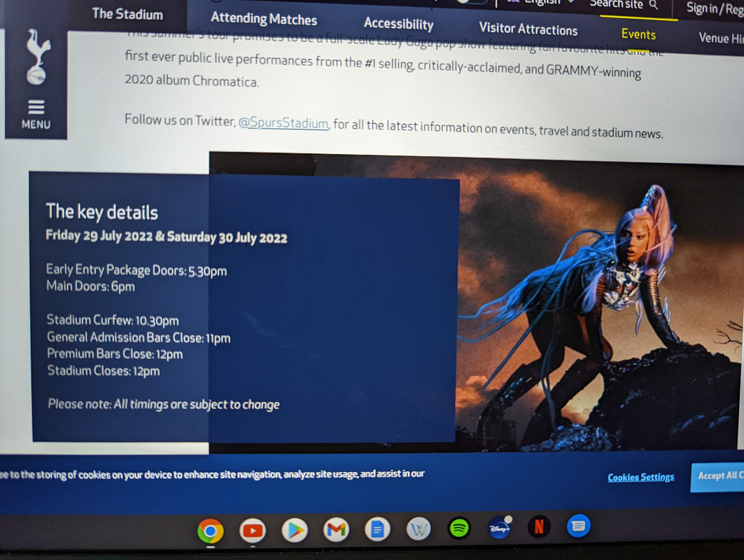Click '2020 album Chromatica.' text
744x560 pixels.
pyautogui.click(x=192, y=80)
